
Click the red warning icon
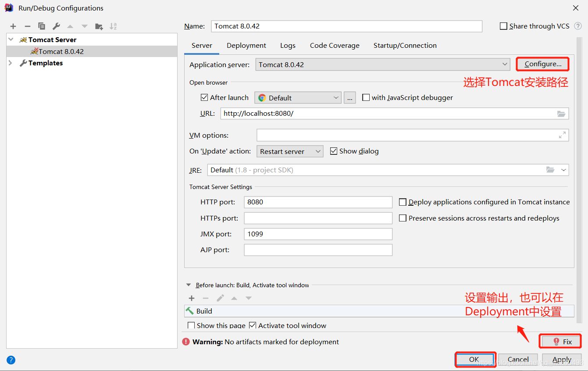[x=186, y=342]
